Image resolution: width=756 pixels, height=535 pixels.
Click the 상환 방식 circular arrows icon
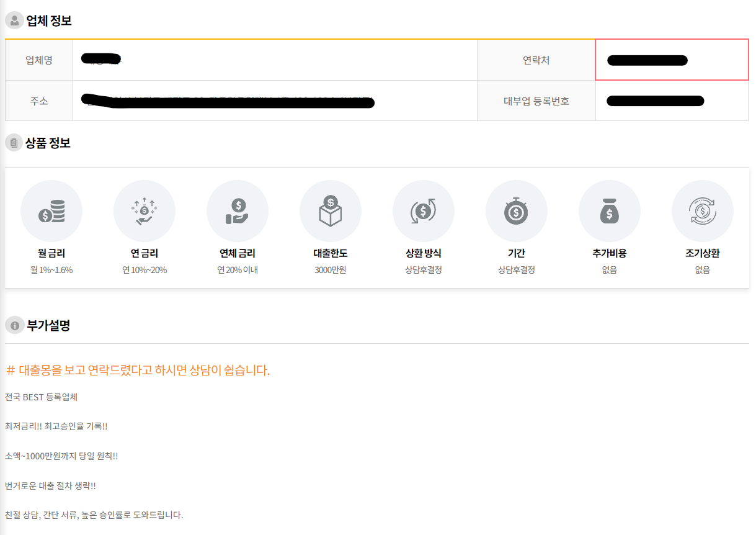point(424,210)
